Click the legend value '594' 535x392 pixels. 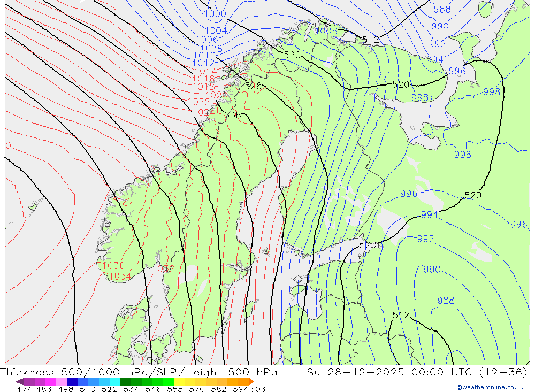(241, 389)
